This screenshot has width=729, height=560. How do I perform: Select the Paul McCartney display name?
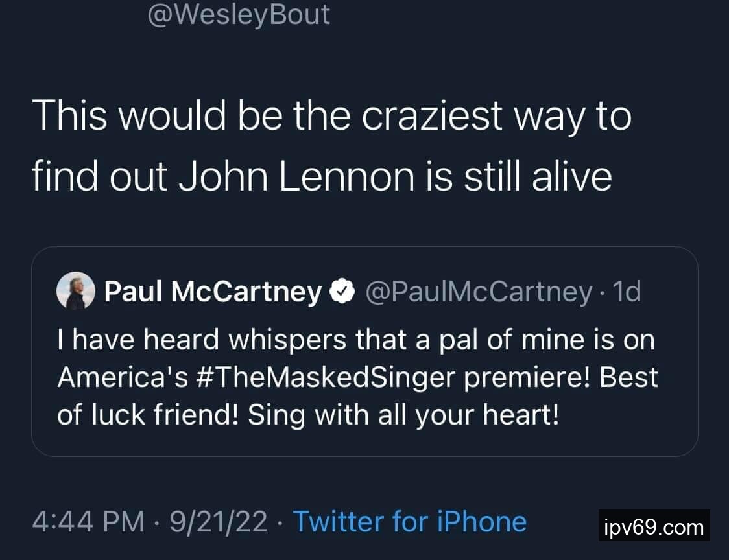(213, 293)
